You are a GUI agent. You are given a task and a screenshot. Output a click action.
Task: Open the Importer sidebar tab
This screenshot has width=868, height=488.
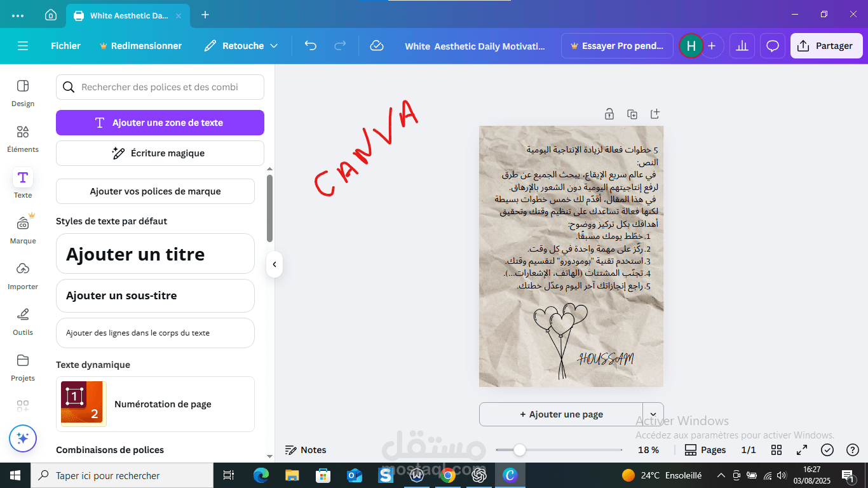tap(23, 276)
